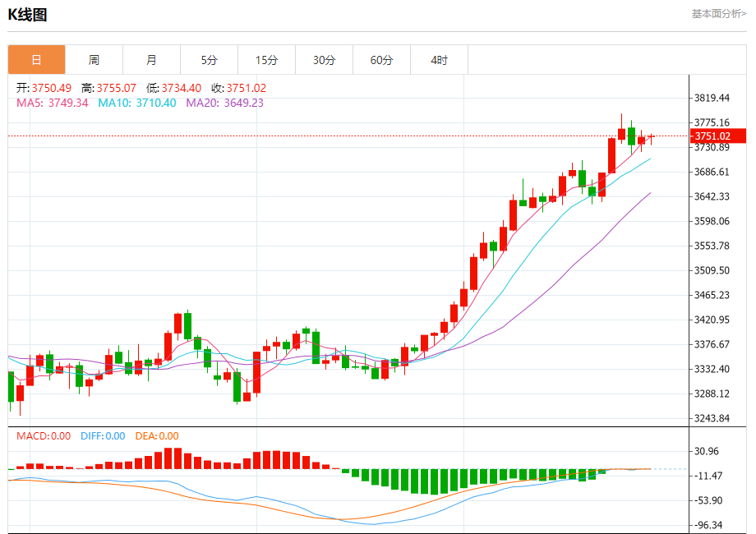The width and height of the screenshot is (756, 534).
Task: Click the 3819.44 price axis label
Action: coord(712,98)
